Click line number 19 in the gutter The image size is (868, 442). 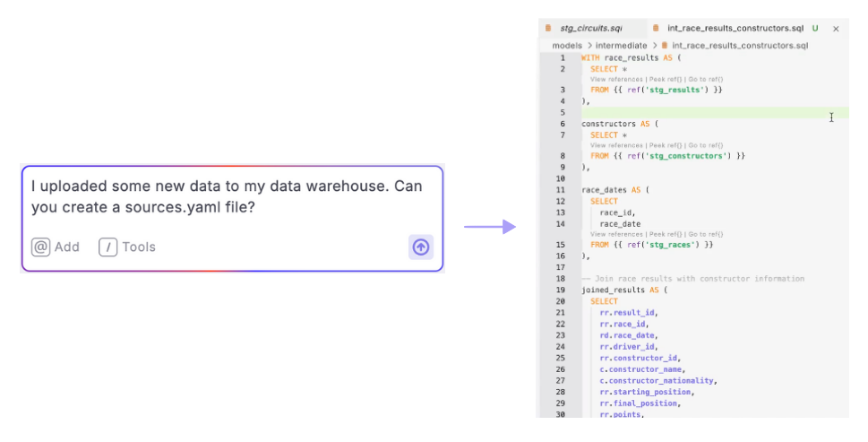[x=560, y=290]
